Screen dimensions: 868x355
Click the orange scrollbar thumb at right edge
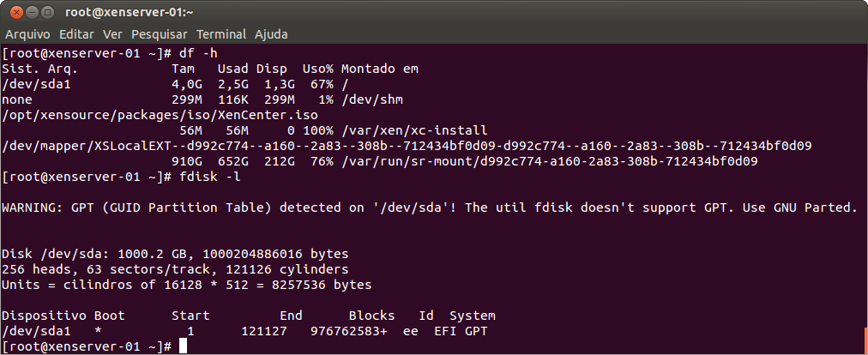coord(865,340)
